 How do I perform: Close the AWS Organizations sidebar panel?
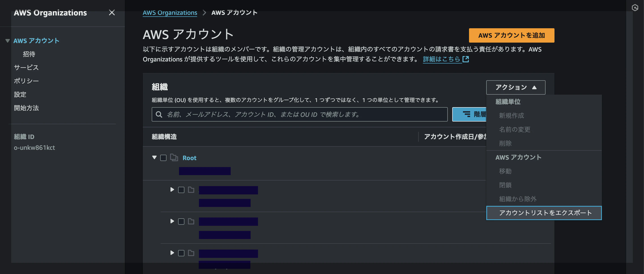[x=112, y=13]
